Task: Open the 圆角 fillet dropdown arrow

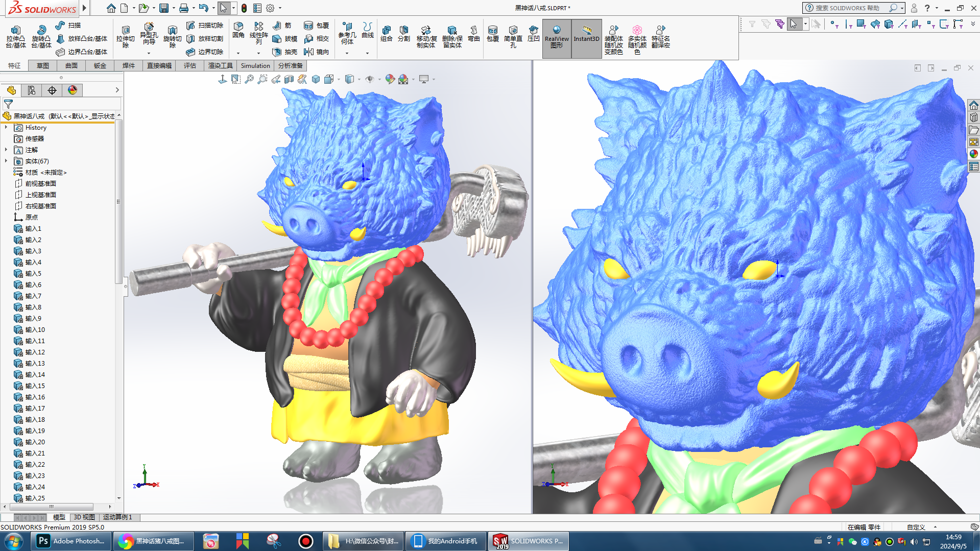Action: 238,53
